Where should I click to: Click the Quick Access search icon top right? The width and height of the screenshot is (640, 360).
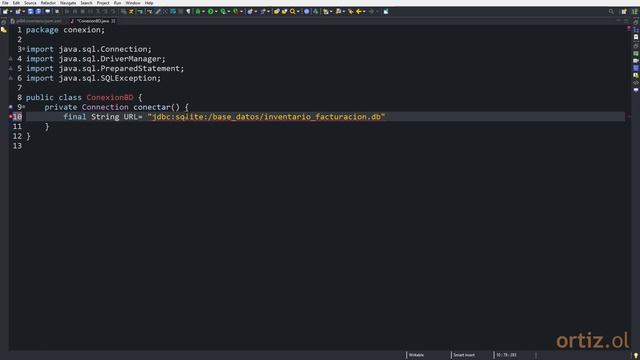pos(611,11)
